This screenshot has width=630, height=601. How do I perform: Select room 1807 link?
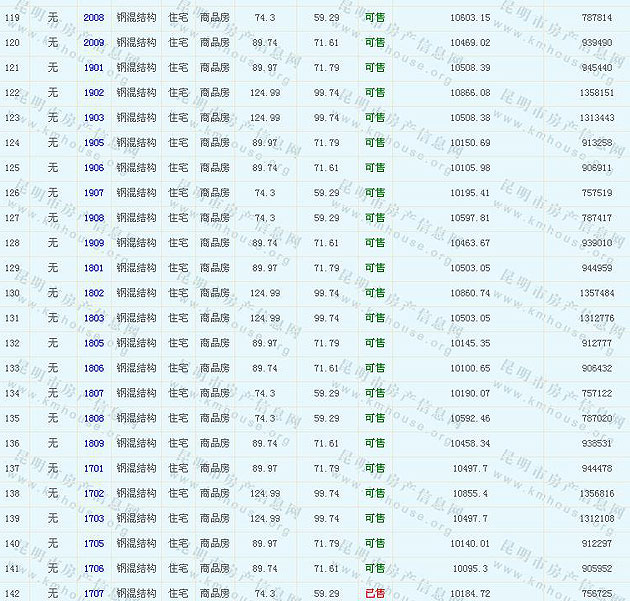pos(93,393)
